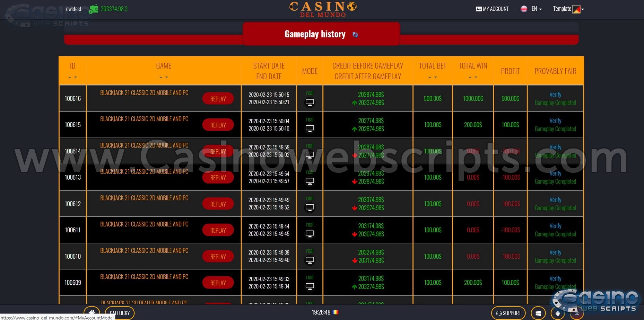Sort GAME column ascending

161,77
